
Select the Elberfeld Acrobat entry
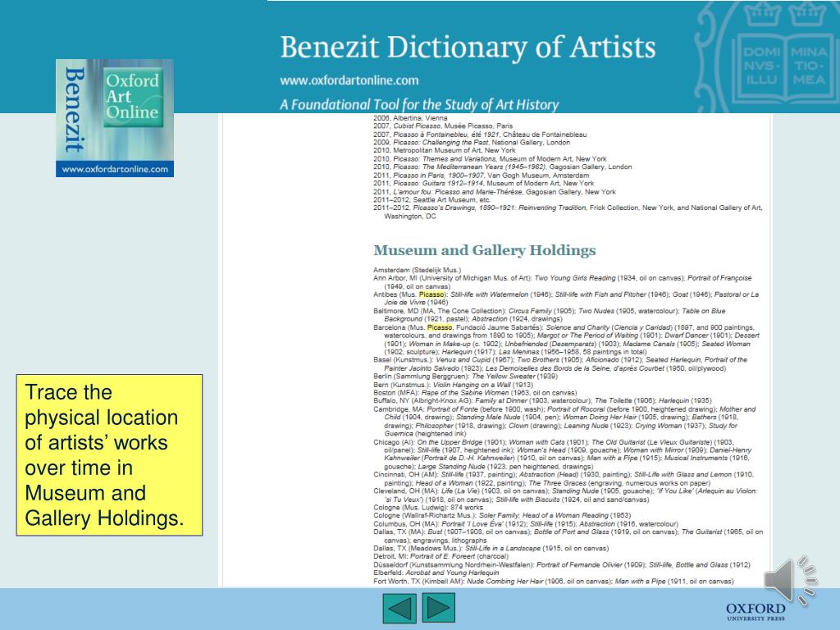[436, 573]
